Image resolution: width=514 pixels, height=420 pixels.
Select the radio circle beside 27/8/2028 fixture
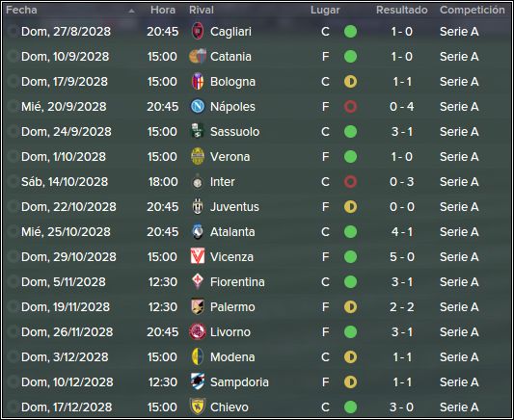tap(13, 32)
